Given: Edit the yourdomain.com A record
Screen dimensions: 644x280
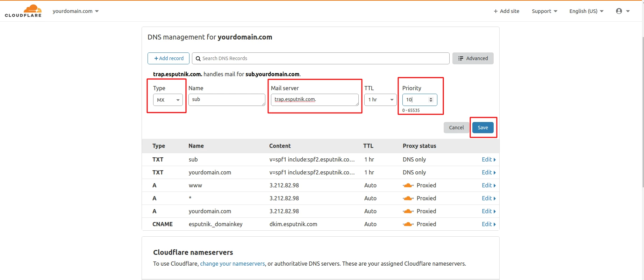Looking at the screenshot, I should [x=488, y=211].
